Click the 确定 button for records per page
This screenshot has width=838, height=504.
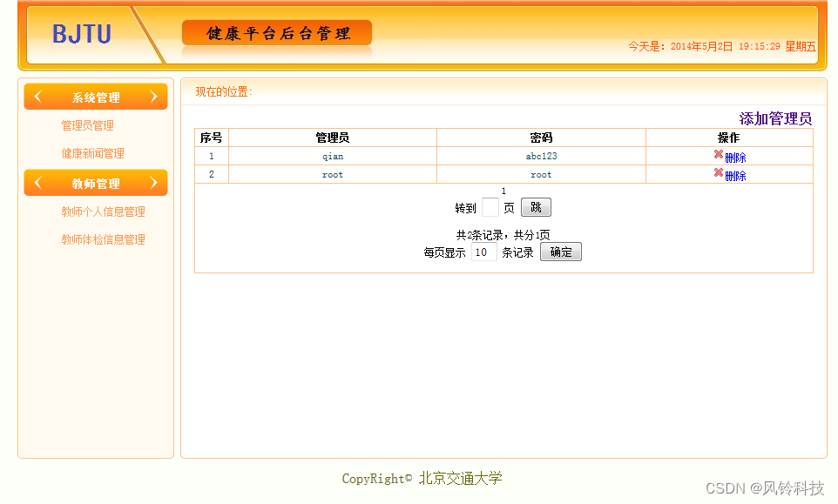[x=561, y=252]
